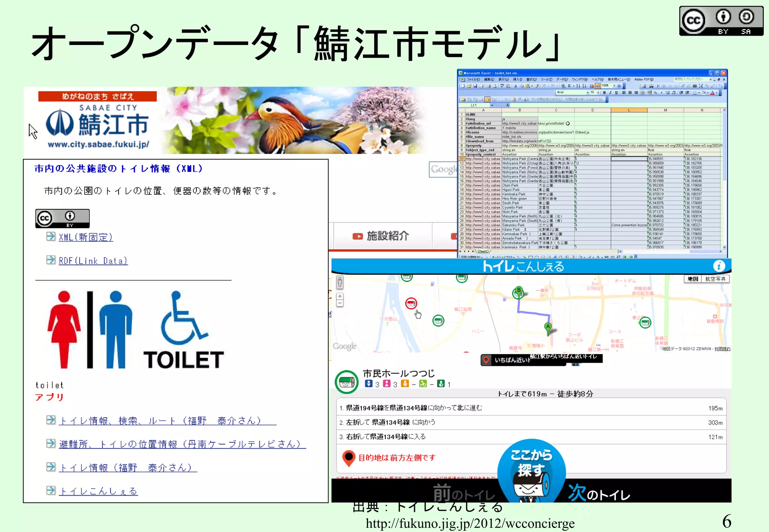769x532 pixels.
Task: Click the AutoSum sigma icon
Action: [x=569, y=86]
